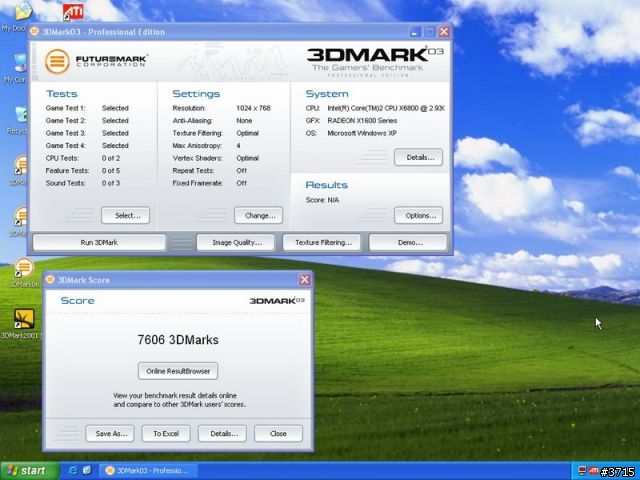Click the Demo... button
The image size is (640, 480).
408,242
